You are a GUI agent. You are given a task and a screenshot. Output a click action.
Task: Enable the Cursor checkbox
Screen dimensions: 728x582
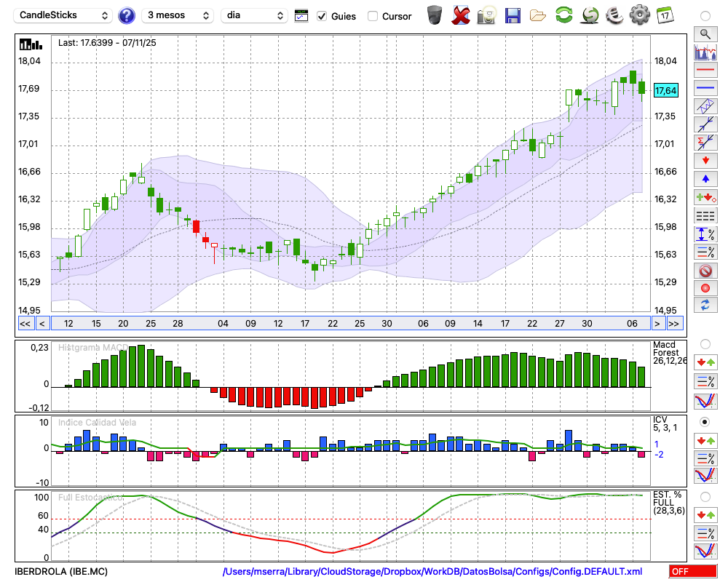(373, 16)
